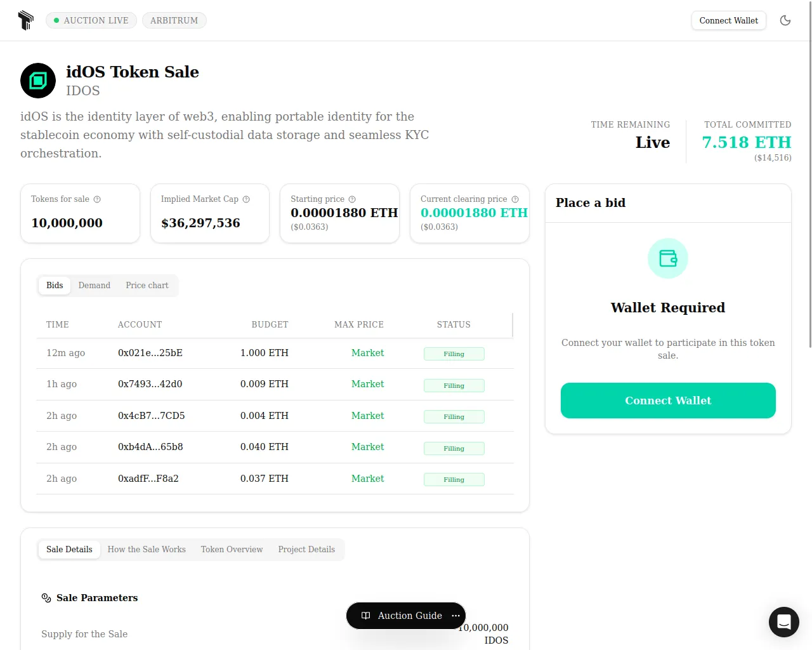812x650 pixels.
Task: Click the 0.037 ETH budget value
Action: point(265,479)
